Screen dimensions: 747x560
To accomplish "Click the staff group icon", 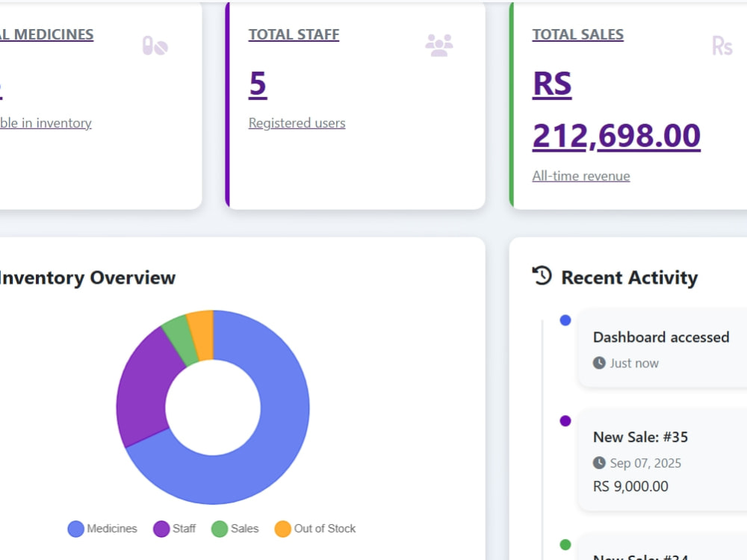I will click(x=438, y=46).
